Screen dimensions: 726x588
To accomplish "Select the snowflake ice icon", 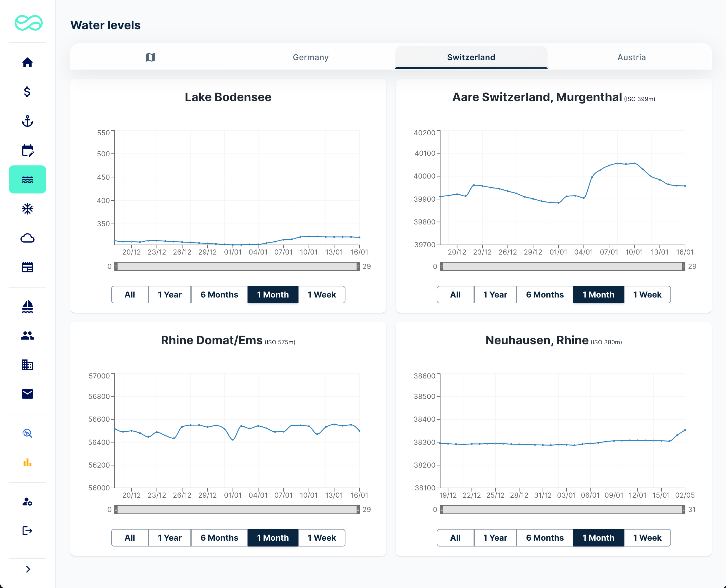I will tap(27, 209).
